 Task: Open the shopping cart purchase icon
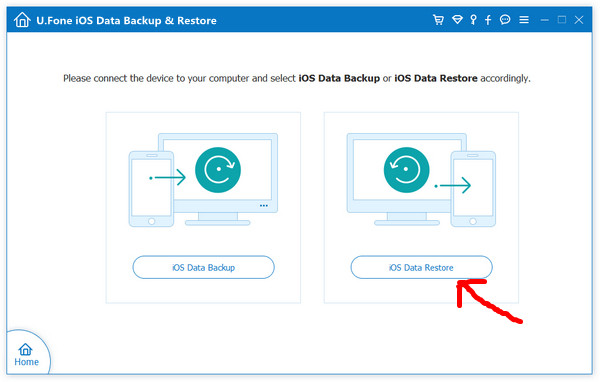[x=439, y=20]
